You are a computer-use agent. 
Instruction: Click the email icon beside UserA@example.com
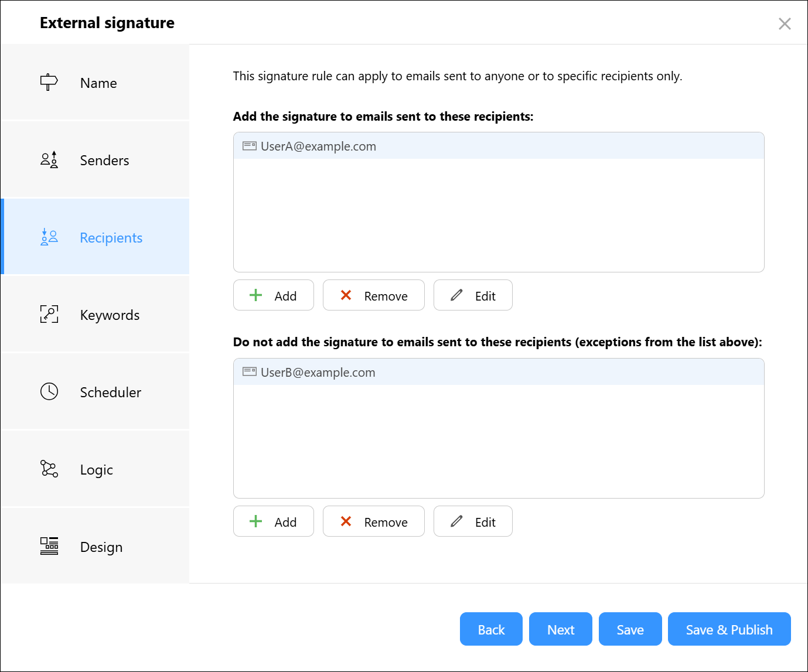pos(250,146)
